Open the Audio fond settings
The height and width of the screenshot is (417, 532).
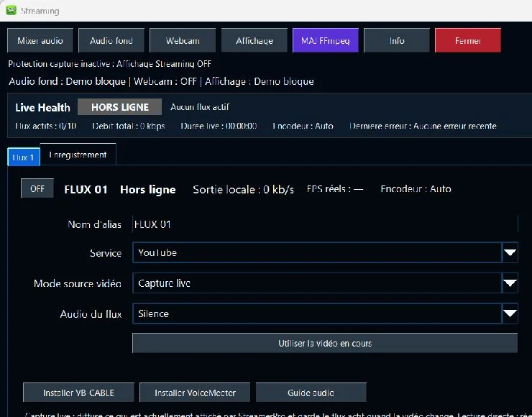(111, 41)
